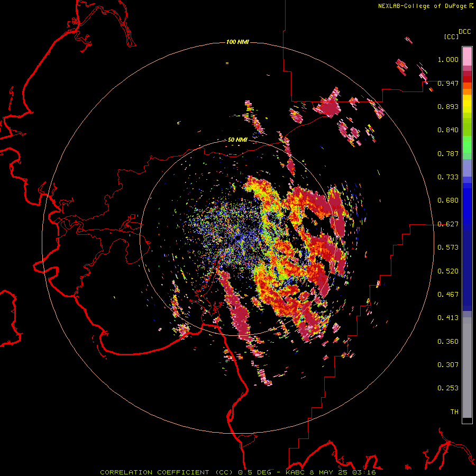
Task: Click the 0.840 color scale value
Action: click(x=448, y=130)
